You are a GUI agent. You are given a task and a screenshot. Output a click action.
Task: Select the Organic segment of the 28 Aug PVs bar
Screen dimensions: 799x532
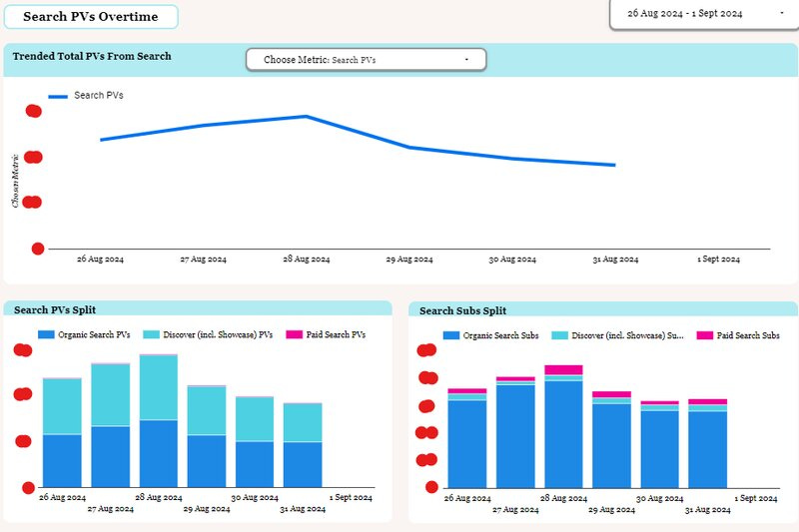159,453
